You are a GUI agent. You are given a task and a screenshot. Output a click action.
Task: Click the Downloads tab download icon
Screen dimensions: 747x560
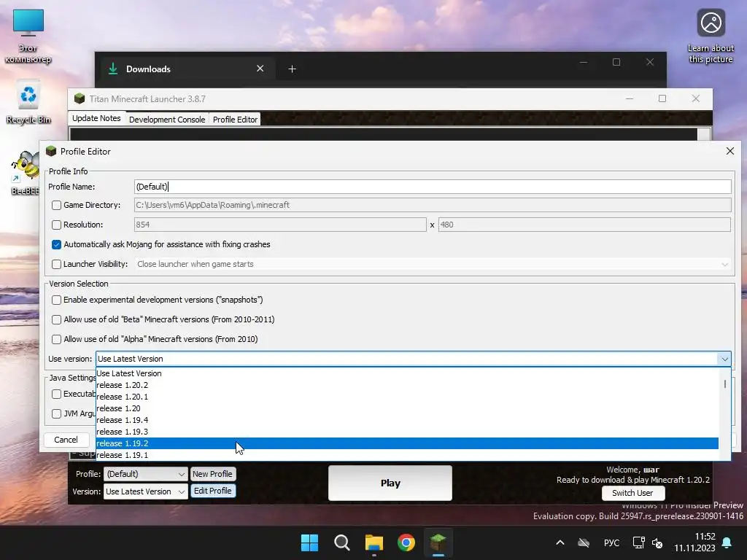click(113, 69)
